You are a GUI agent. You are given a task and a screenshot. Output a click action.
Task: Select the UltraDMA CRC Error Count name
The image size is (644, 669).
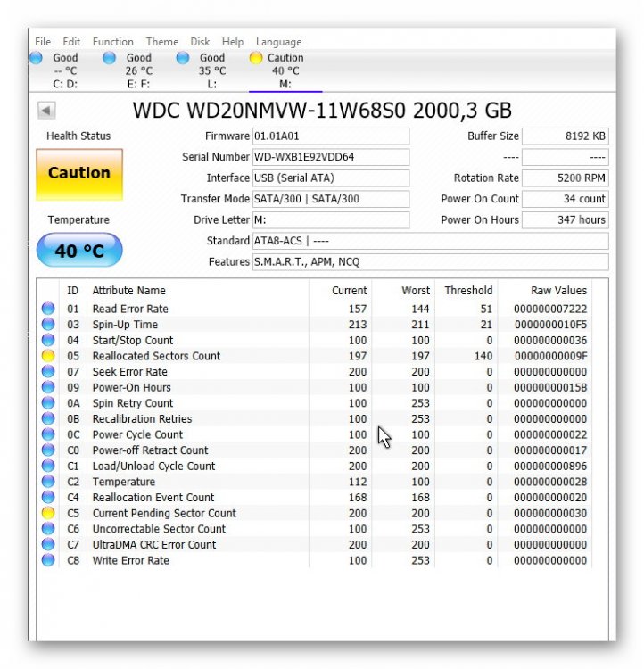tap(154, 544)
